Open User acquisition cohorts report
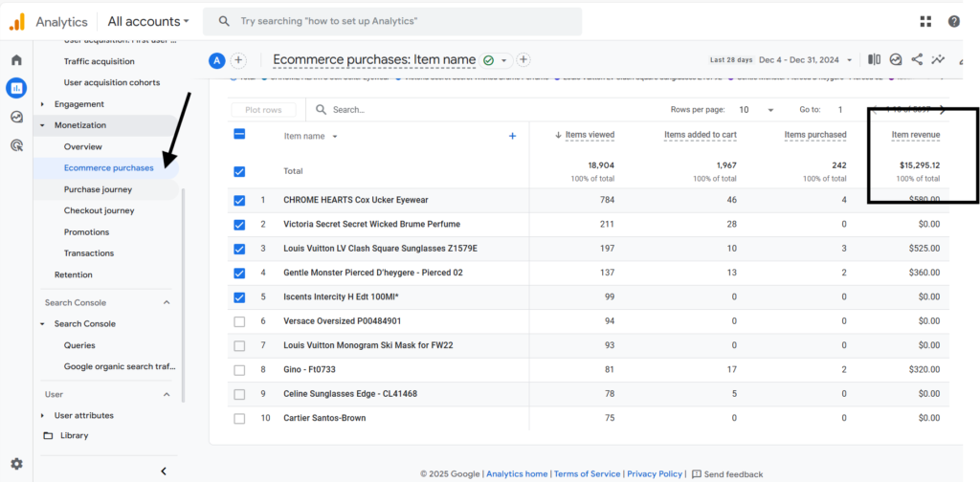980x482 pixels. pyautogui.click(x=112, y=83)
